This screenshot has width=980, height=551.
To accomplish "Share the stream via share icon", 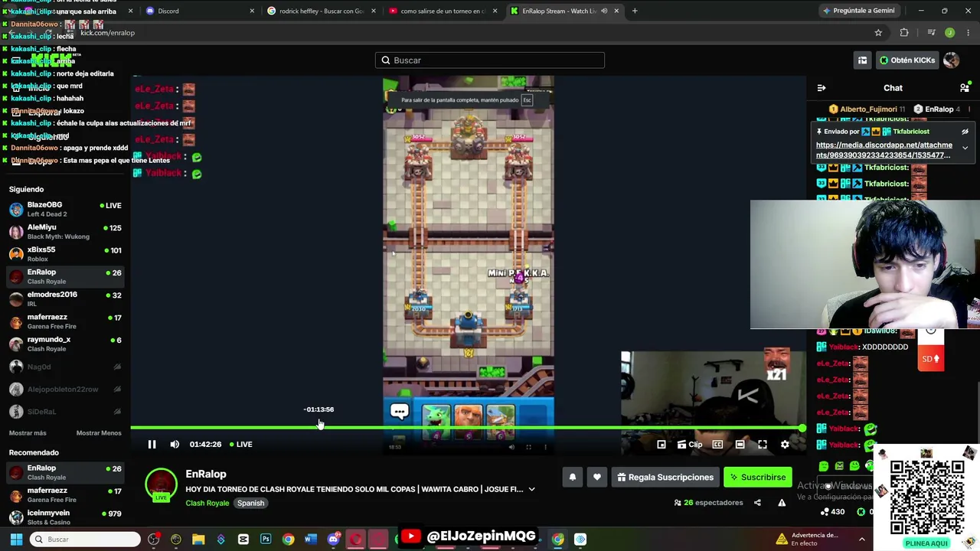I will tap(757, 503).
